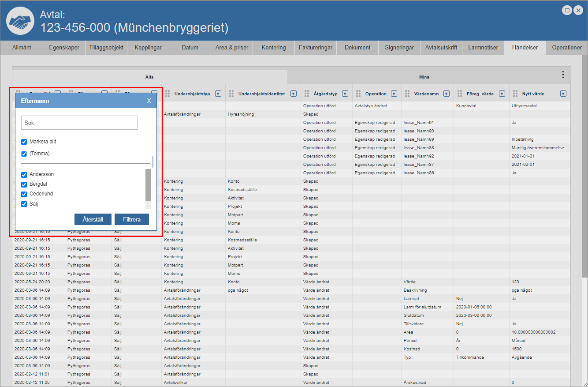Click the Återställ button

coord(93,219)
